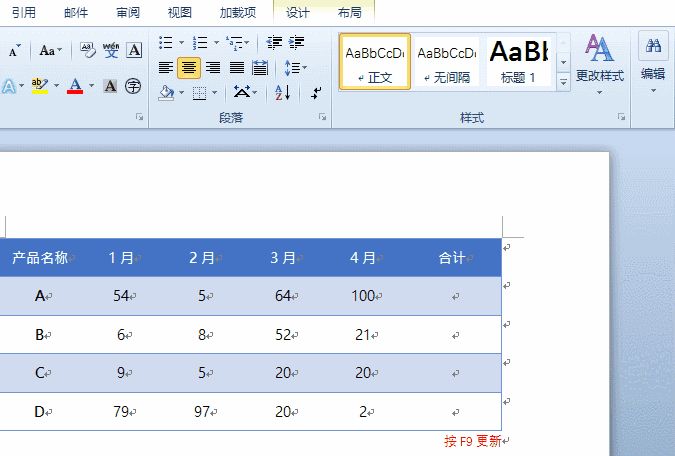Apply the 正文 style
The height and width of the screenshot is (456, 675).
[x=375, y=62]
